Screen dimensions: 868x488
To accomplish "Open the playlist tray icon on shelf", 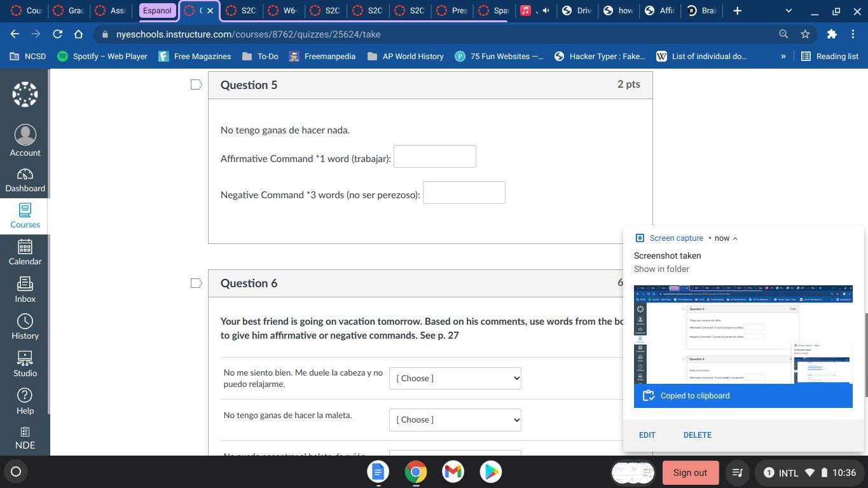I will (737, 473).
